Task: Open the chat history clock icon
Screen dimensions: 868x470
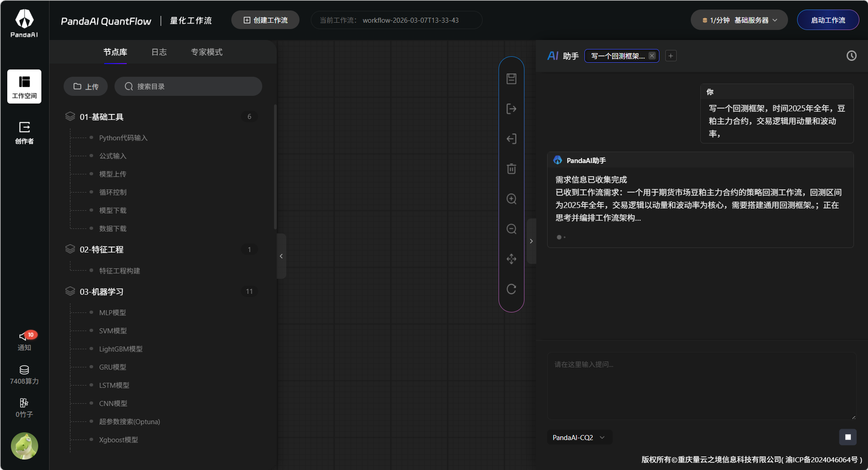Action: (851, 55)
